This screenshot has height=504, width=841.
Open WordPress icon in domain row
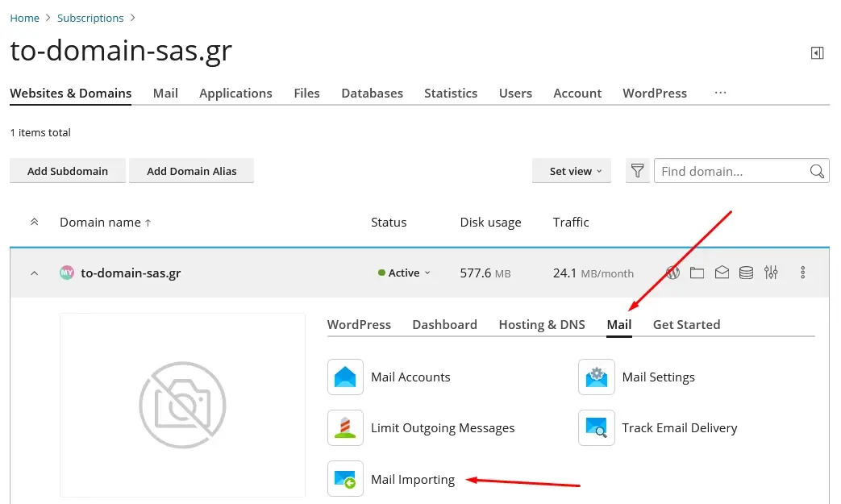coord(672,273)
